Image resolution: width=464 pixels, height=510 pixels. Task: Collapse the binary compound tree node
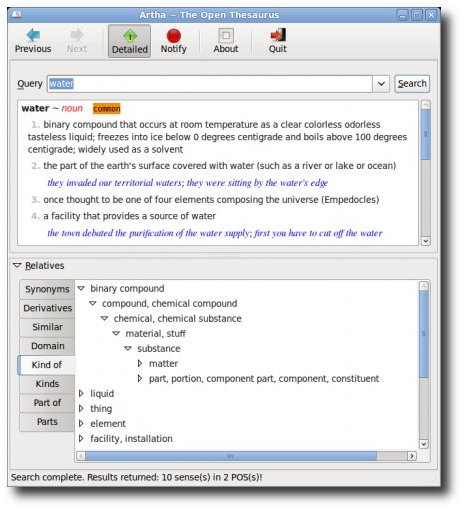[81, 288]
